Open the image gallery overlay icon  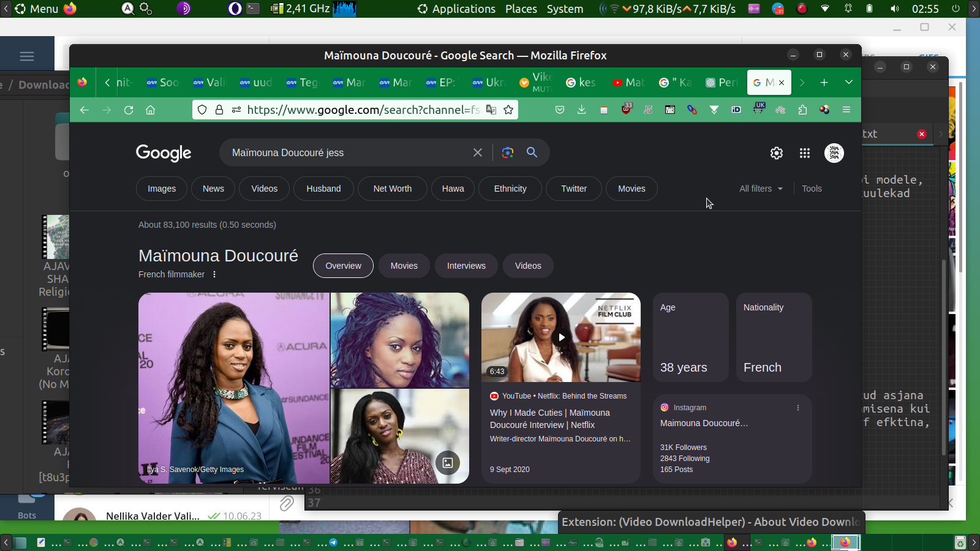448,463
